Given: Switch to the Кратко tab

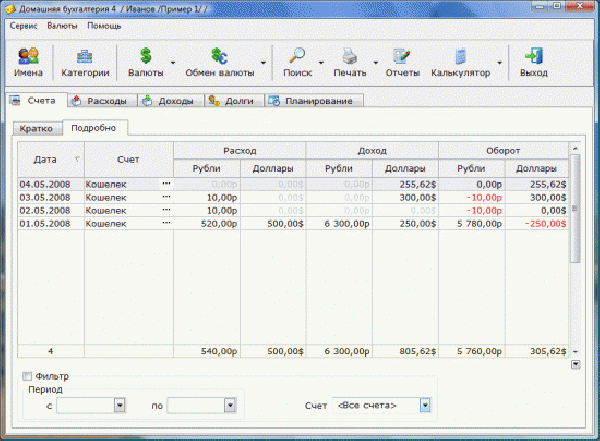Looking at the screenshot, I should [36, 128].
